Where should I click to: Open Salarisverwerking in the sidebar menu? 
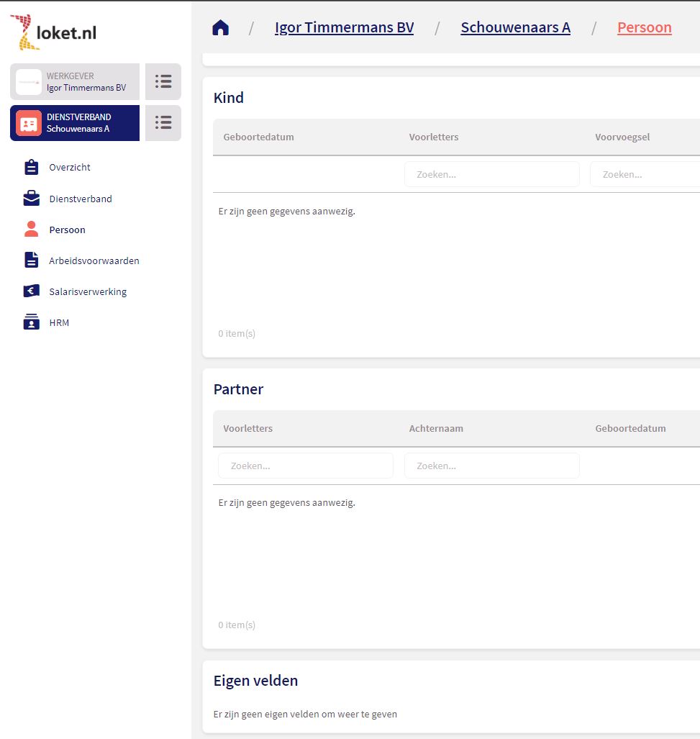click(x=88, y=291)
